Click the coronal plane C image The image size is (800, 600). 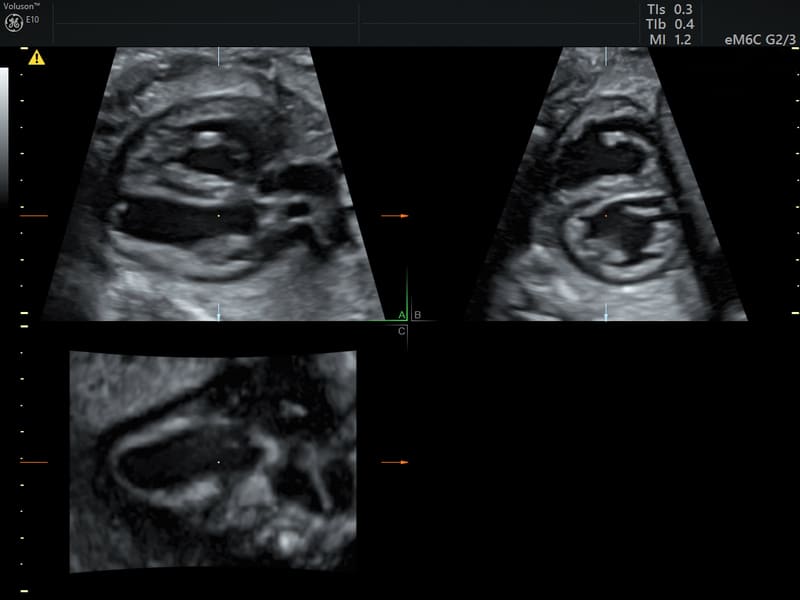click(213, 460)
